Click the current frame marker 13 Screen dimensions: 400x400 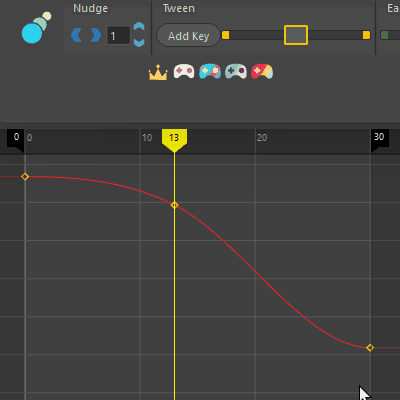[174, 139]
